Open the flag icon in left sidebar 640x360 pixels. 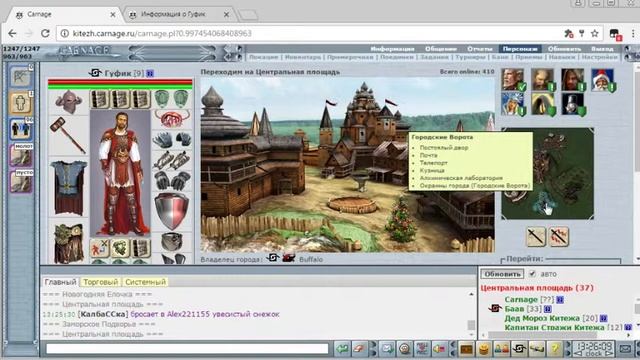pos(20,76)
